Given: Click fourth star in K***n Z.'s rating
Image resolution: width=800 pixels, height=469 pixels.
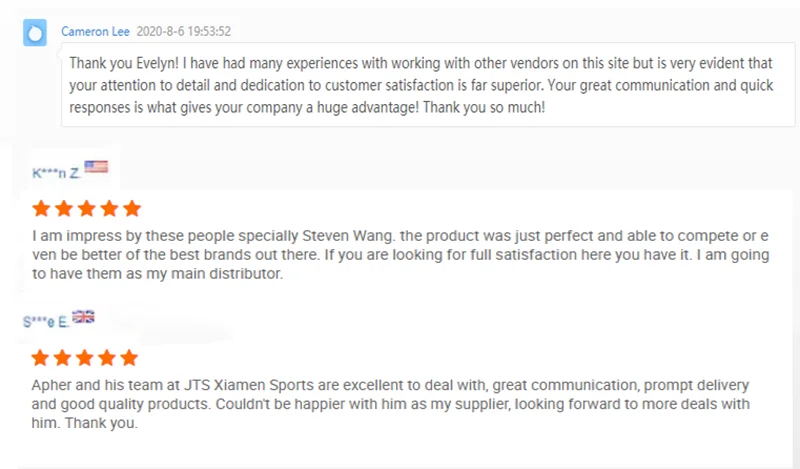Looking at the screenshot, I should coord(109,209).
